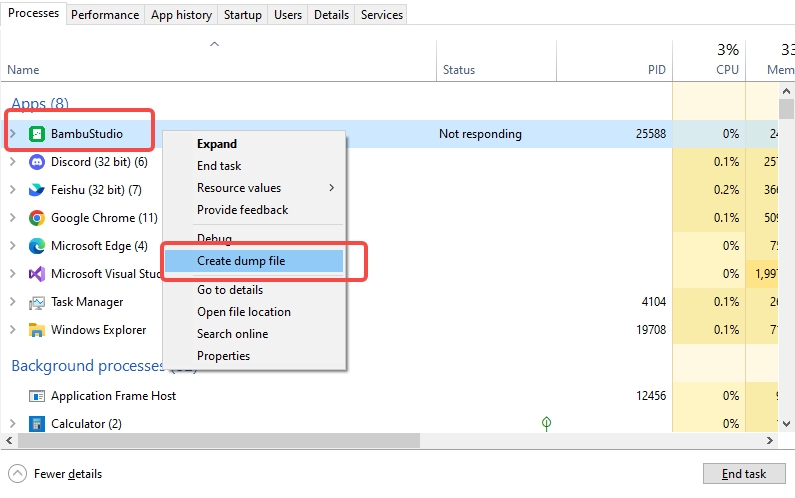Select the Application Frame Host row name

point(114,396)
